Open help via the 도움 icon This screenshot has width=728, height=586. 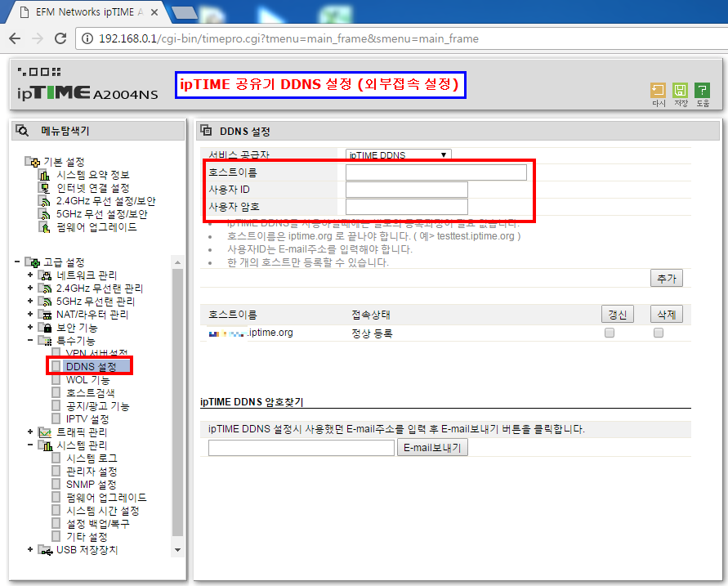pos(703,92)
